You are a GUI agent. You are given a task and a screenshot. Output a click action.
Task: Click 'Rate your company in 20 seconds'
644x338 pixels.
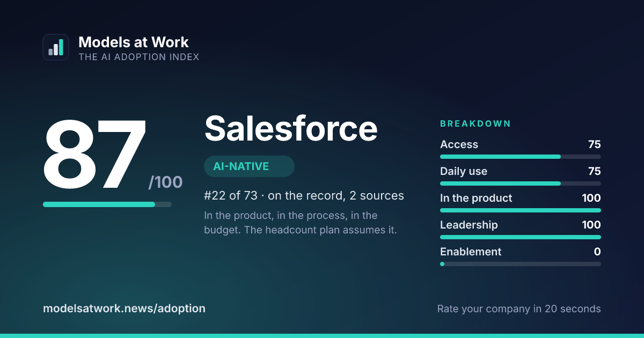point(519,308)
